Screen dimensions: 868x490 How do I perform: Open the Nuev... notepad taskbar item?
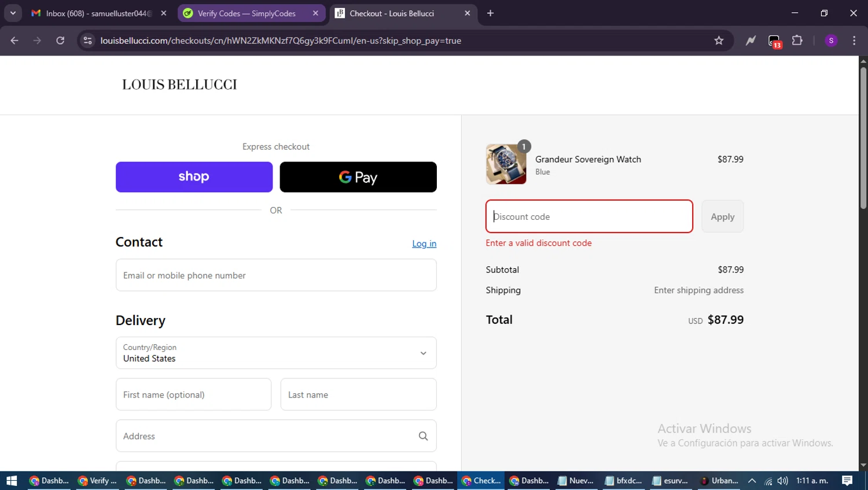576,481
